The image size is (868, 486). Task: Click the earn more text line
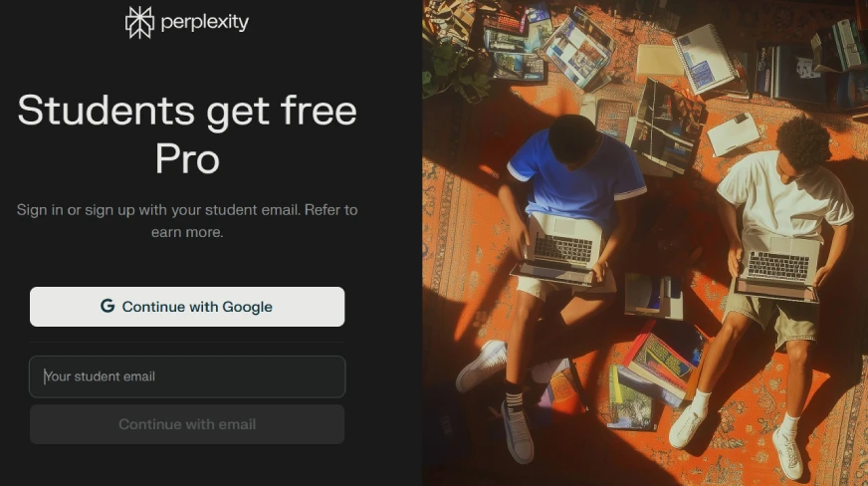pyautogui.click(x=187, y=232)
